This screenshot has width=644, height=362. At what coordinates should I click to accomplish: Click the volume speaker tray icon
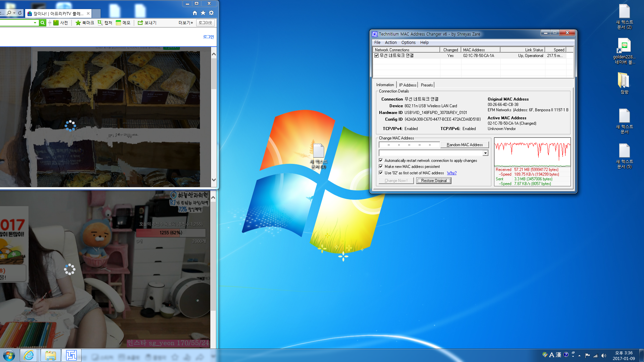[604, 356]
